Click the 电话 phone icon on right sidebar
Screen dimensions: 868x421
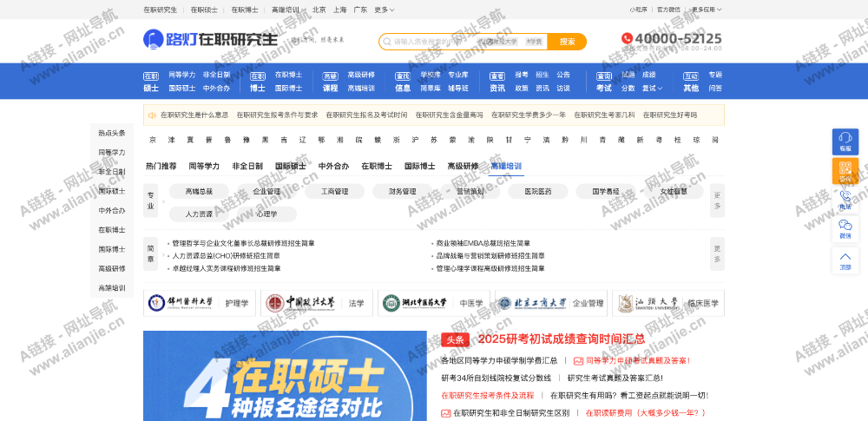845,200
